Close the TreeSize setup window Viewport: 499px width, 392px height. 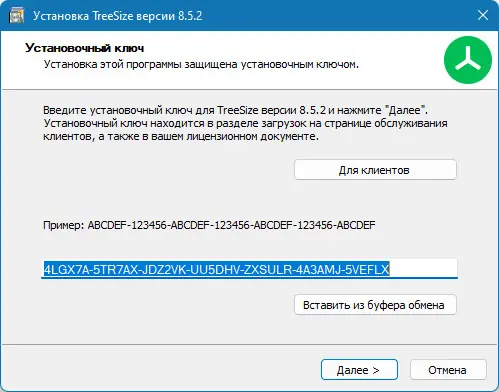483,15
